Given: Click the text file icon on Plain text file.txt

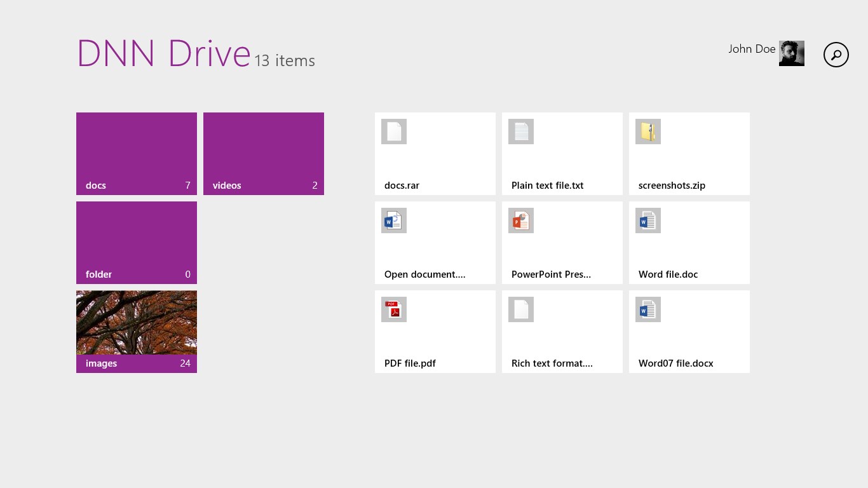Looking at the screenshot, I should pos(521,132).
